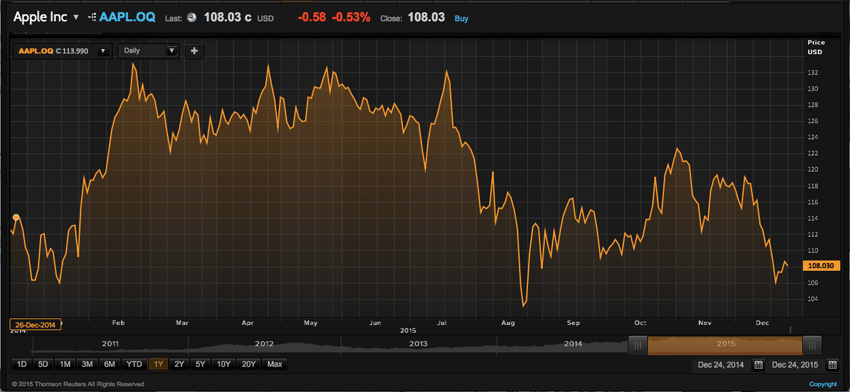Select the 5D range button
Screen dimensions: 850x392
click(x=43, y=364)
